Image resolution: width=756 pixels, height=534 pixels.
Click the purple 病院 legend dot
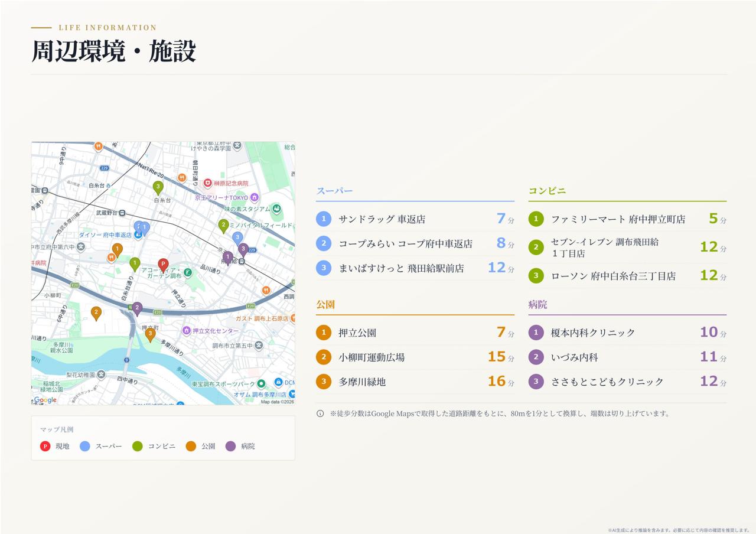point(230,446)
